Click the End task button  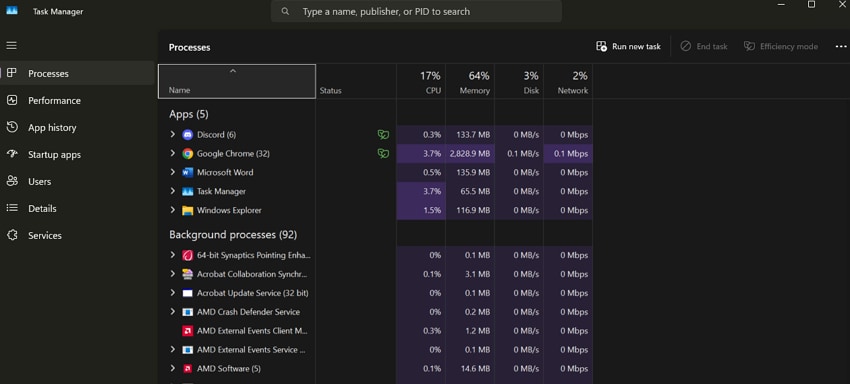704,47
